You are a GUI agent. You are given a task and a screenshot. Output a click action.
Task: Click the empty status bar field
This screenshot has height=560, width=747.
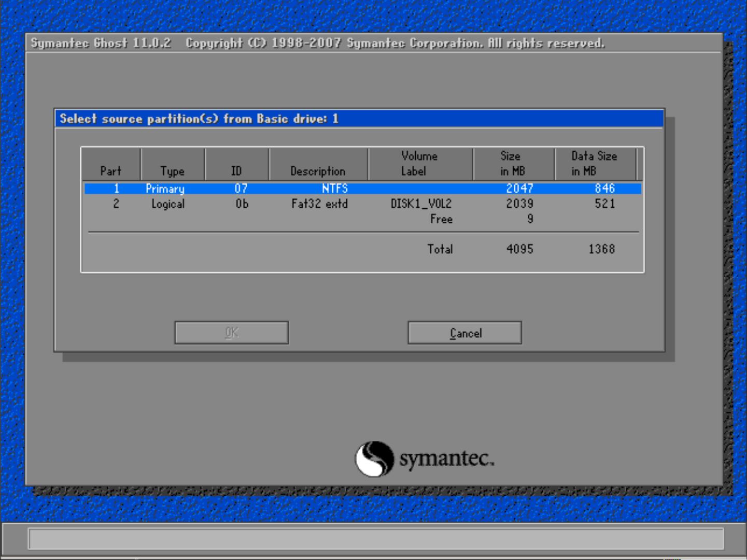(x=376, y=539)
